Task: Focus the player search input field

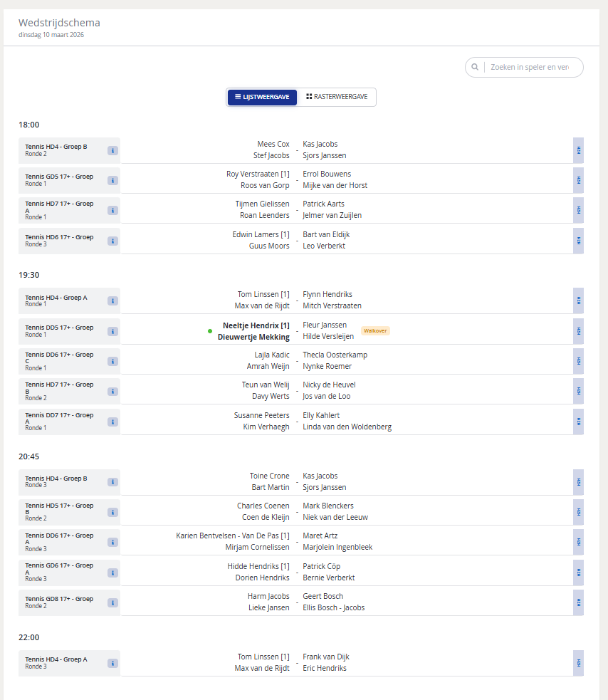Action: click(x=530, y=68)
